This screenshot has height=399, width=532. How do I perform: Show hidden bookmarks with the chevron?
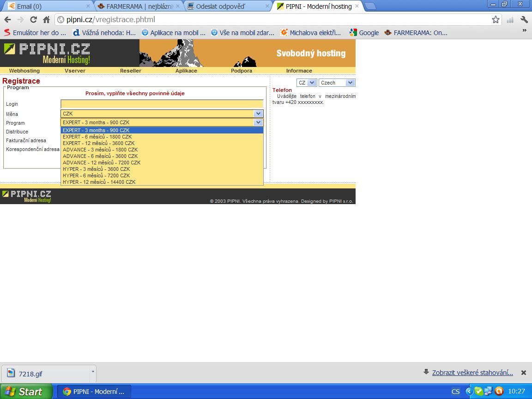[x=524, y=30]
